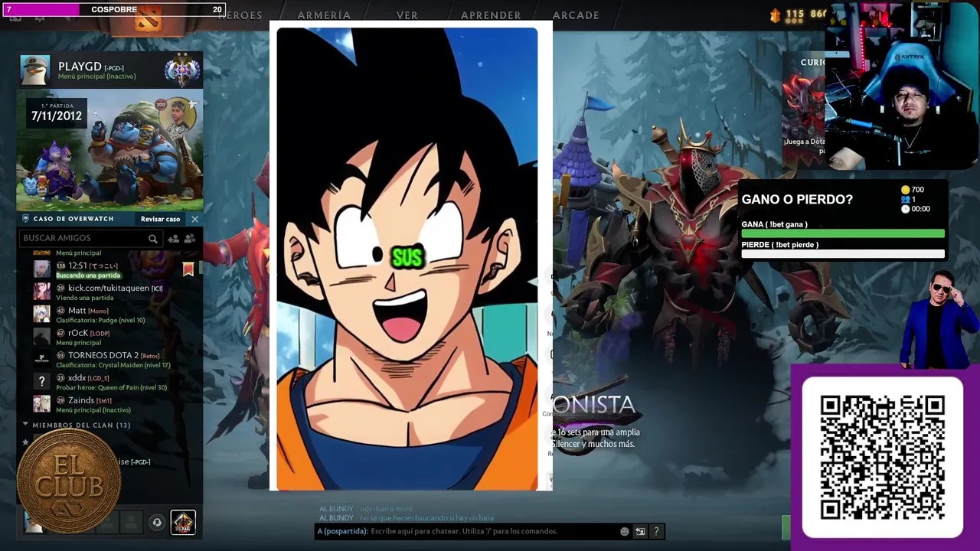Click TORNEOS DOTA 2 avatar logo
This screenshot has height=551, width=980.
(41, 359)
